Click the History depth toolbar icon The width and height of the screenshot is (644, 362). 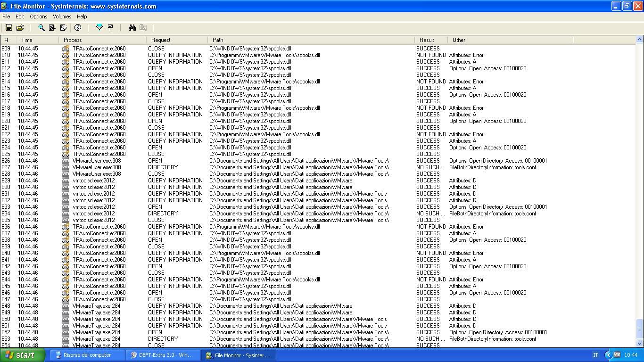click(x=110, y=28)
